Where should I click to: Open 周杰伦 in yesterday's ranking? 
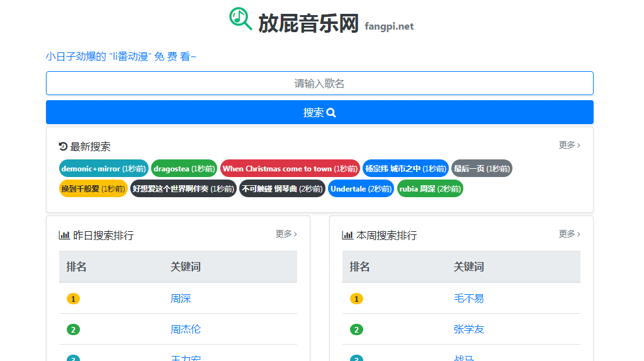pos(186,329)
